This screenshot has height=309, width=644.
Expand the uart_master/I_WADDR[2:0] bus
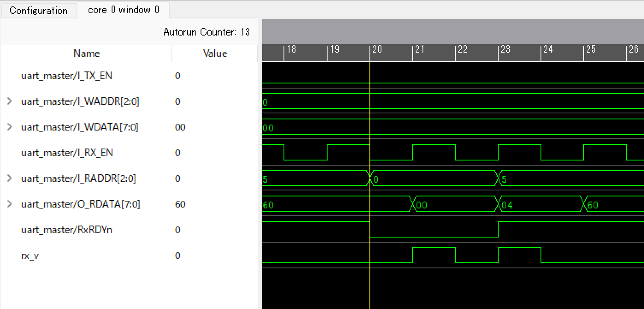click(9, 101)
